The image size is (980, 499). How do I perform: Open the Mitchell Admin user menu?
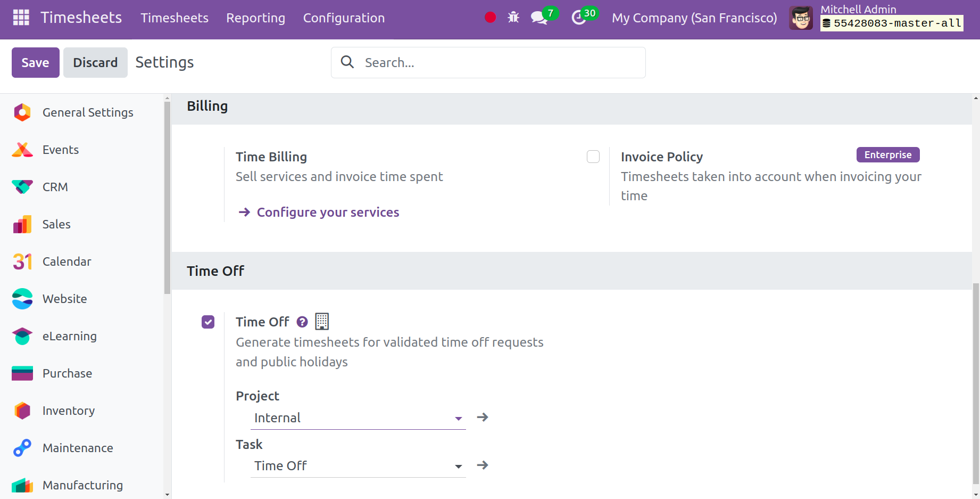(877, 18)
